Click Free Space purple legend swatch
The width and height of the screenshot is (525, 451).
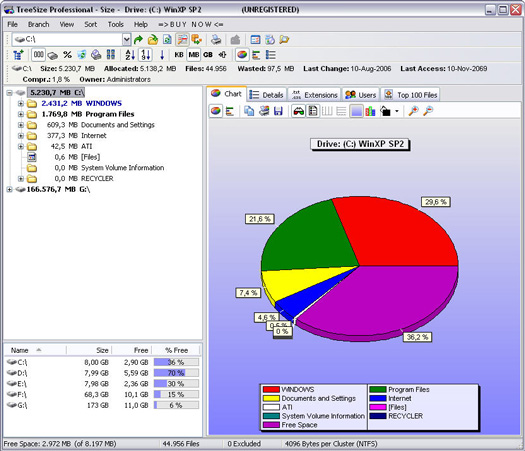(x=271, y=425)
